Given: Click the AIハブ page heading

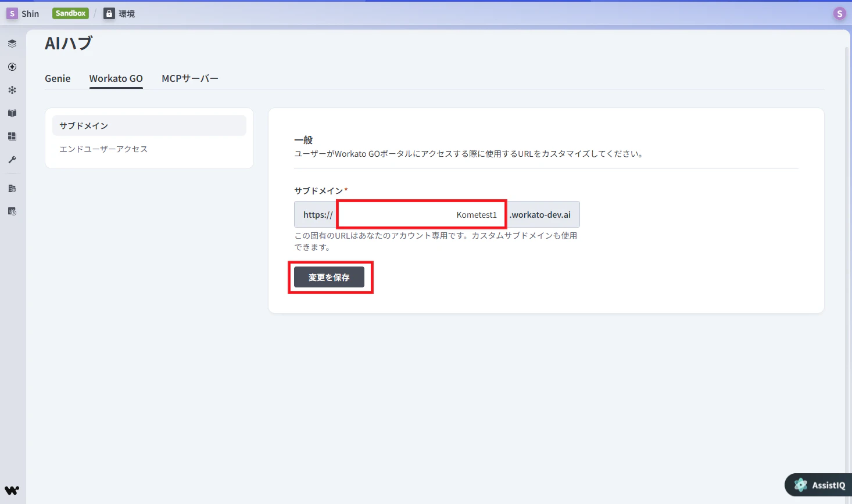Looking at the screenshot, I should (69, 44).
